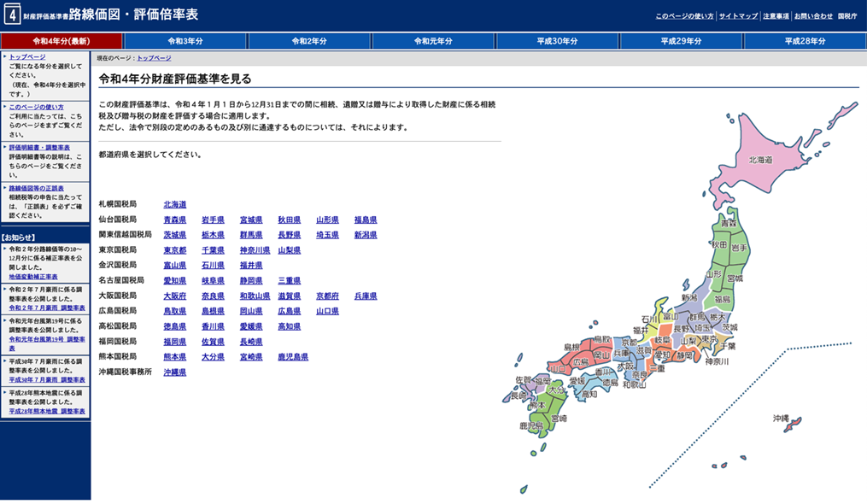The width and height of the screenshot is (867, 504).
Task: Open the 令和元年台風第19号 調整率表 link
Action: tap(47, 343)
